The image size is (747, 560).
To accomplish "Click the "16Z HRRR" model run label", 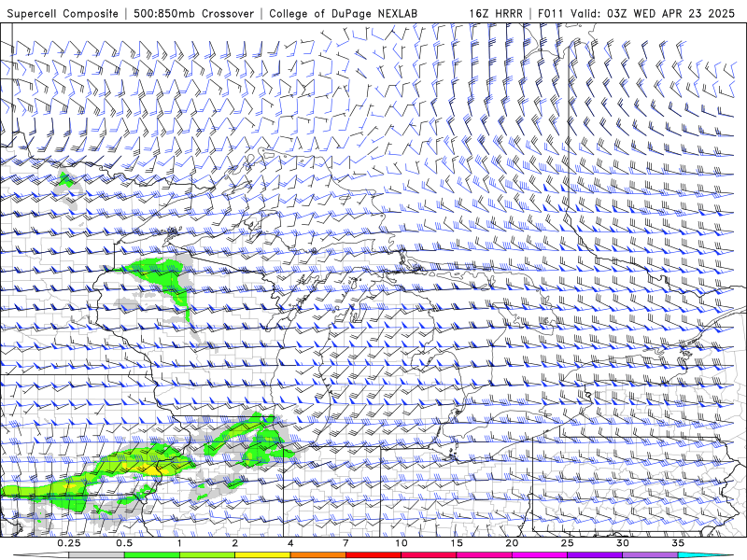I will tap(496, 14).
